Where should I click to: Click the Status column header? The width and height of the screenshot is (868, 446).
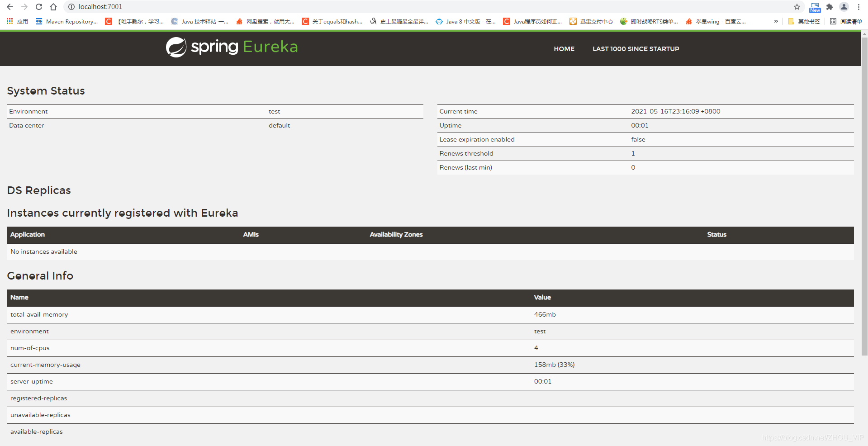pos(717,234)
